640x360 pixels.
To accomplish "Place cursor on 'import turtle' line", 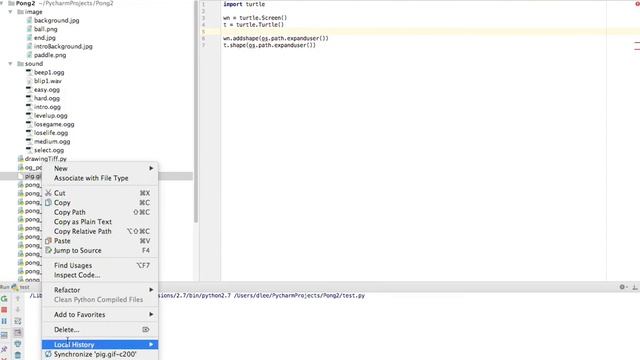I will (244, 4).
